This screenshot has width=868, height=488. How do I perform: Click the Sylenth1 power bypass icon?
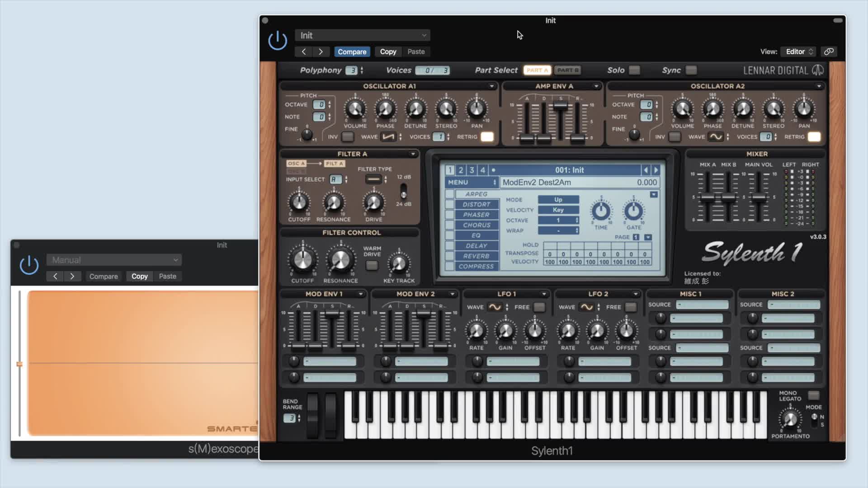[278, 41]
